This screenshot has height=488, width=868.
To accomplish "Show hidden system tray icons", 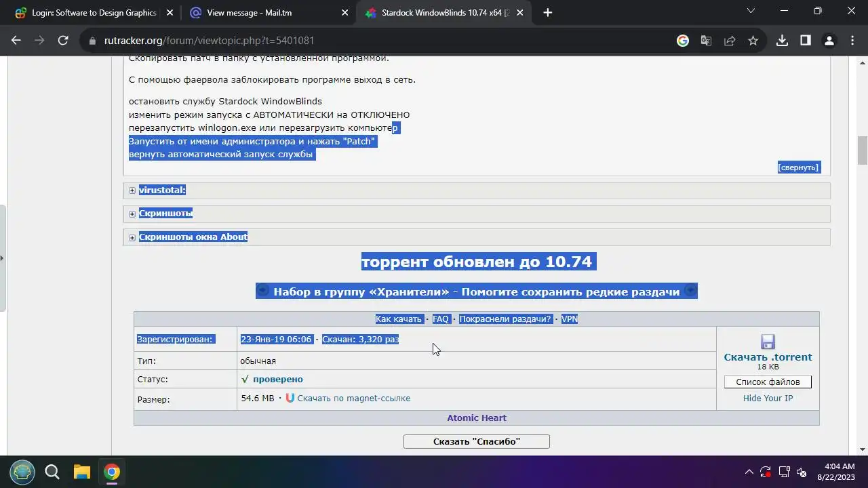I will [x=749, y=472].
